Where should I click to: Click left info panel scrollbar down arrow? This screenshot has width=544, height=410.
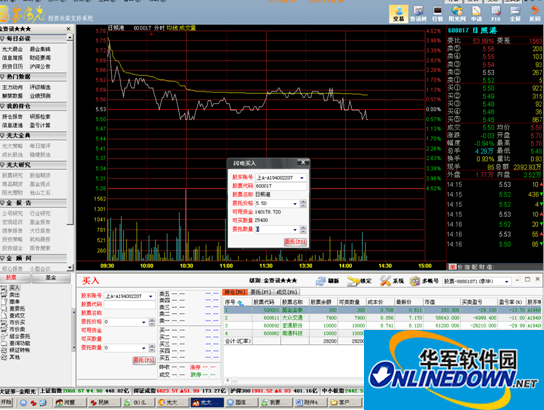tap(70, 267)
